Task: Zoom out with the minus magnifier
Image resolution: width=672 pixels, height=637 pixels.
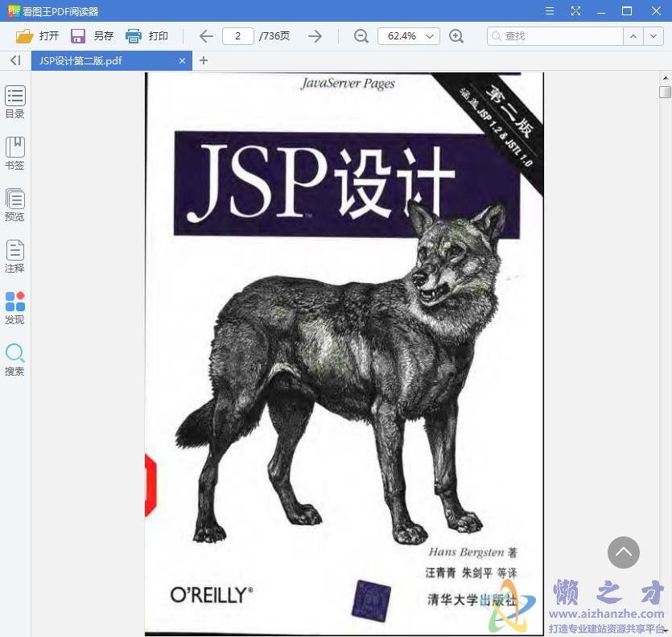Action: [x=361, y=36]
